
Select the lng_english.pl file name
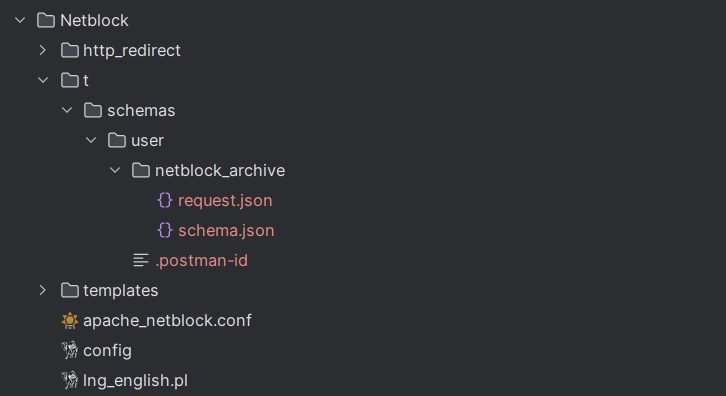coord(135,381)
